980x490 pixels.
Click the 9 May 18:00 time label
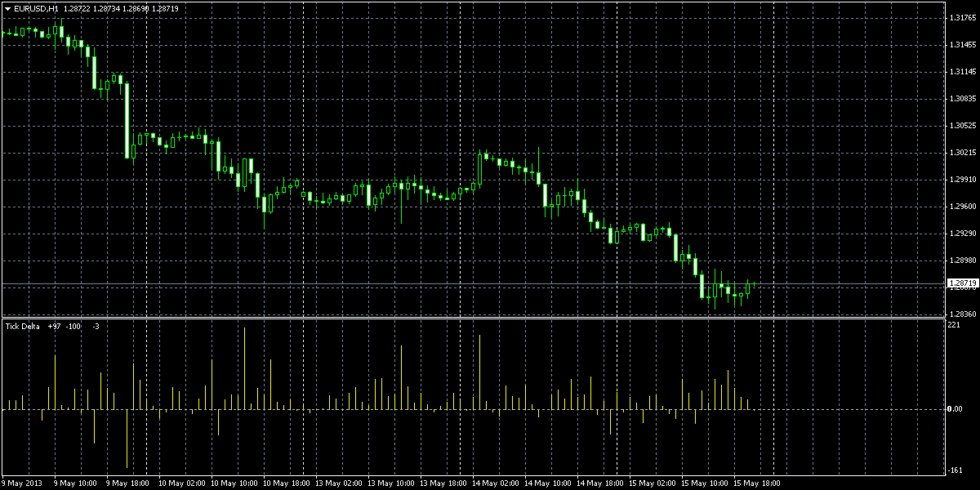[x=128, y=483]
